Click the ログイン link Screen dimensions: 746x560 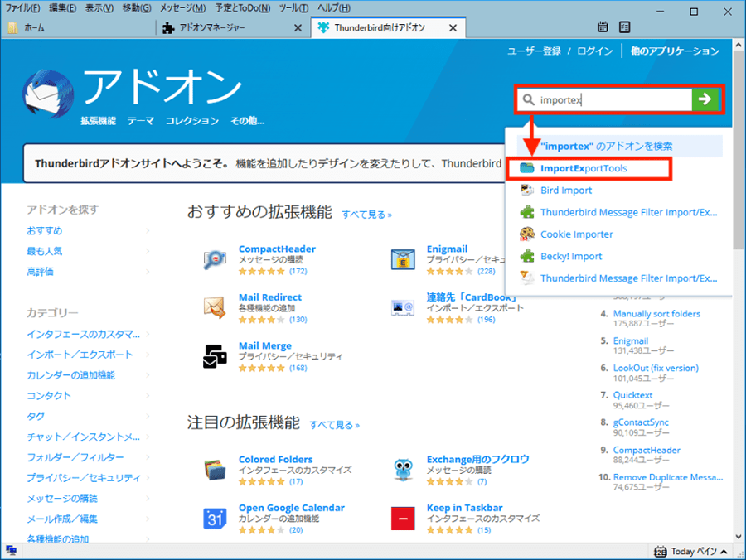click(x=594, y=51)
